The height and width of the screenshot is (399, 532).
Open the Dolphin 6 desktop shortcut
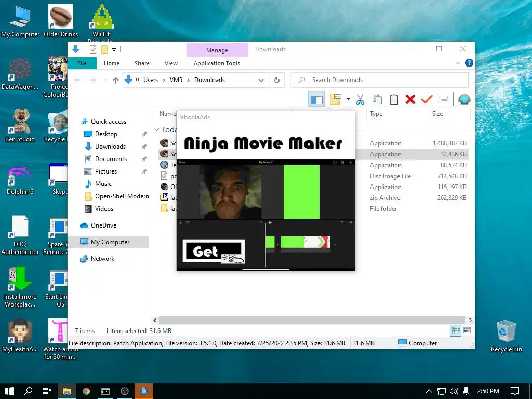[x=20, y=180]
